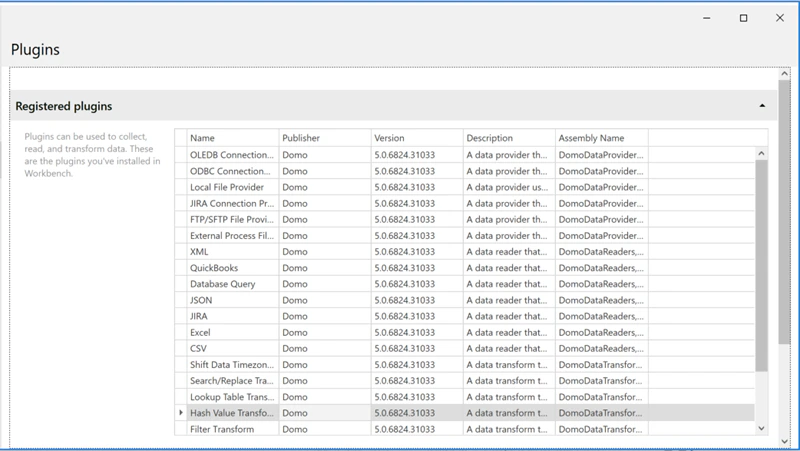Click the Registered plugins heading text

(64, 106)
